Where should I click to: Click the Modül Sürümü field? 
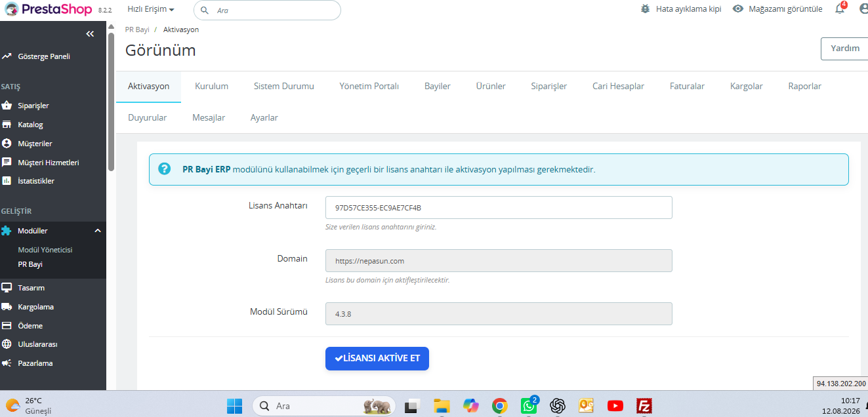499,313
